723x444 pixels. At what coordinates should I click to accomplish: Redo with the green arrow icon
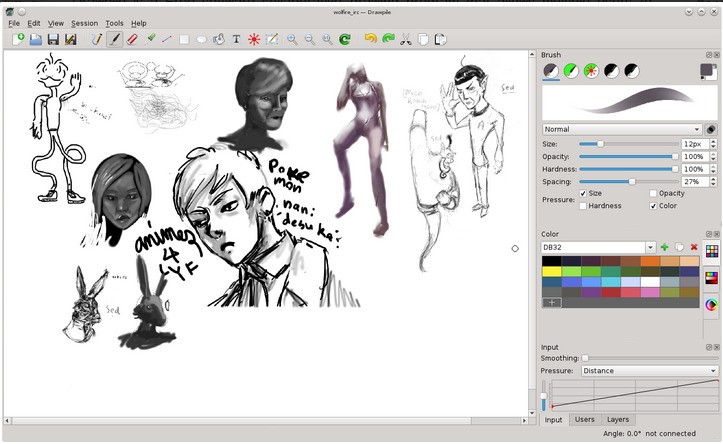(388, 39)
